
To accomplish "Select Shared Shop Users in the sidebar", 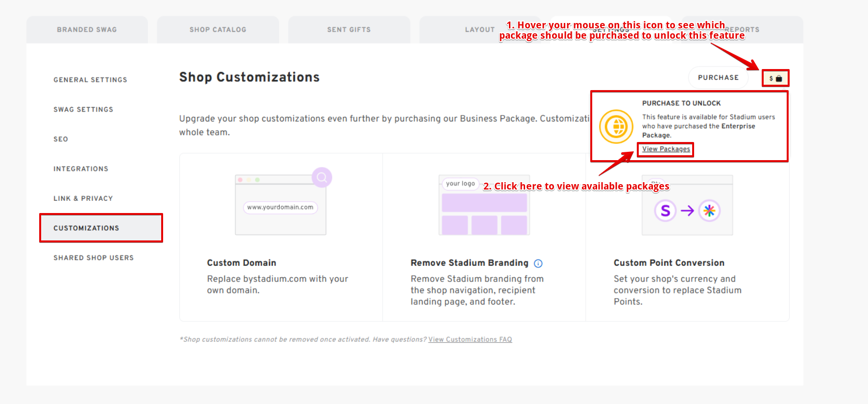I will pyautogui.click(x=94, y=258).
